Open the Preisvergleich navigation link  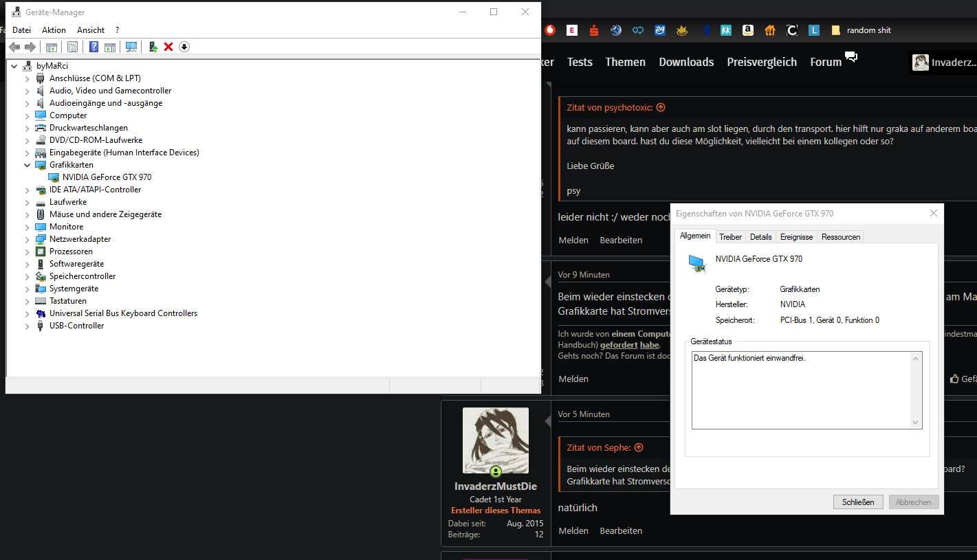[762, 62]
